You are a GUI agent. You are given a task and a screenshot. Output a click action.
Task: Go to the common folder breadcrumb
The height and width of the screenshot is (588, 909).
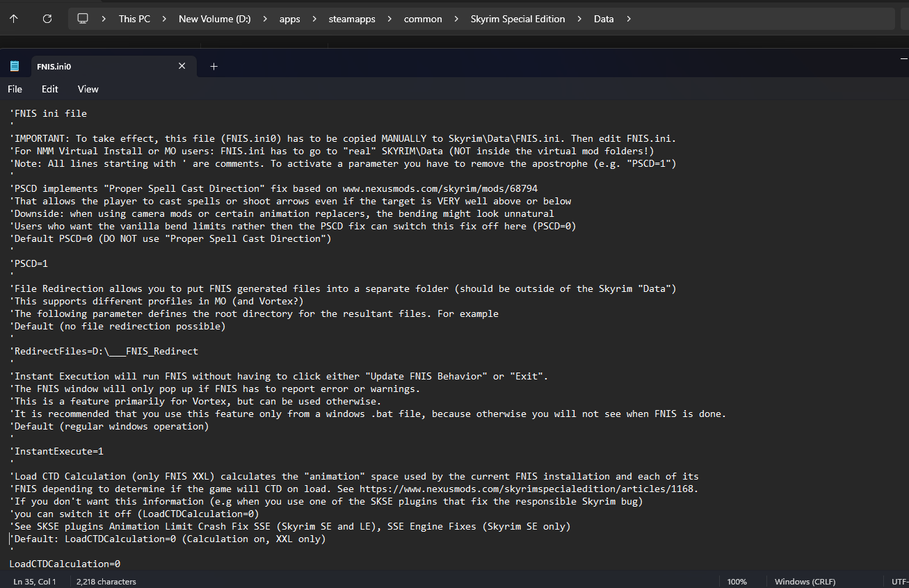tap(423, 19)
